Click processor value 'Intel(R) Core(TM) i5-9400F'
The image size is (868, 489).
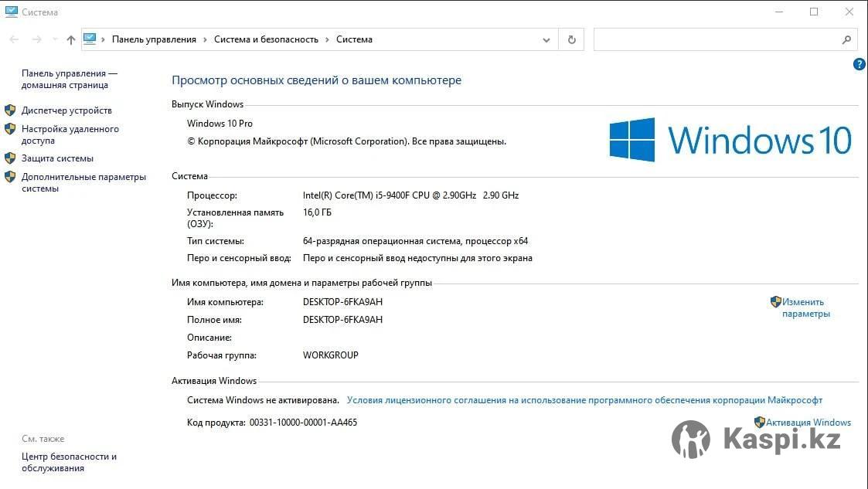410,195
